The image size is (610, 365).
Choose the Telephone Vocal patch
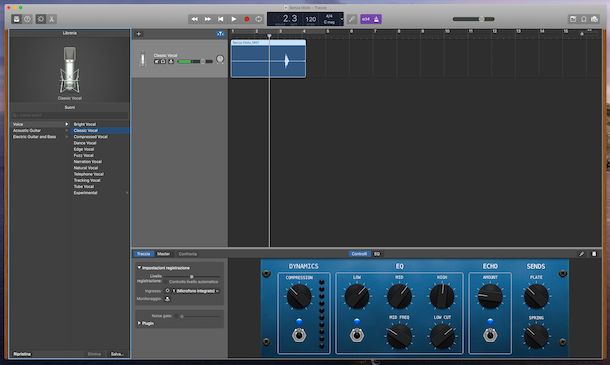(89, 174)
